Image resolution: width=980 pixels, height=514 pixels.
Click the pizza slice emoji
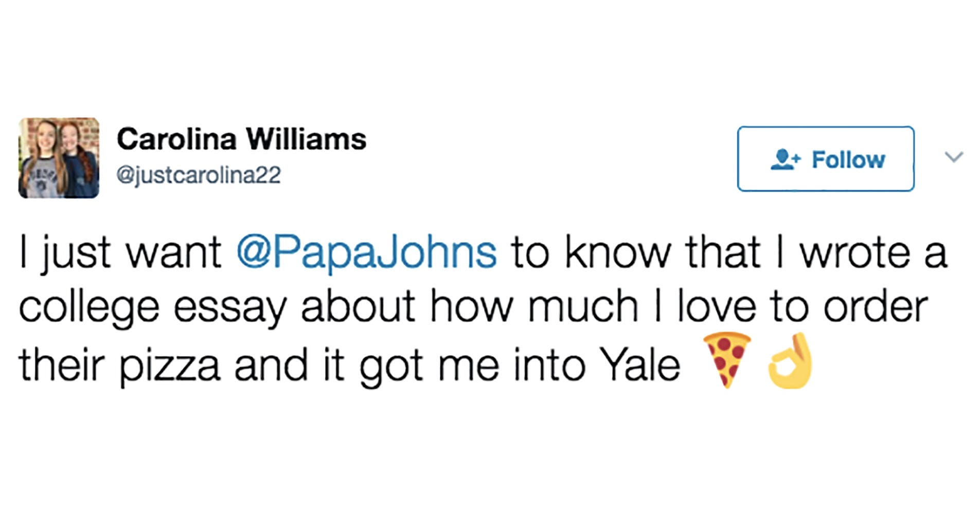click(x=726, y=359)
